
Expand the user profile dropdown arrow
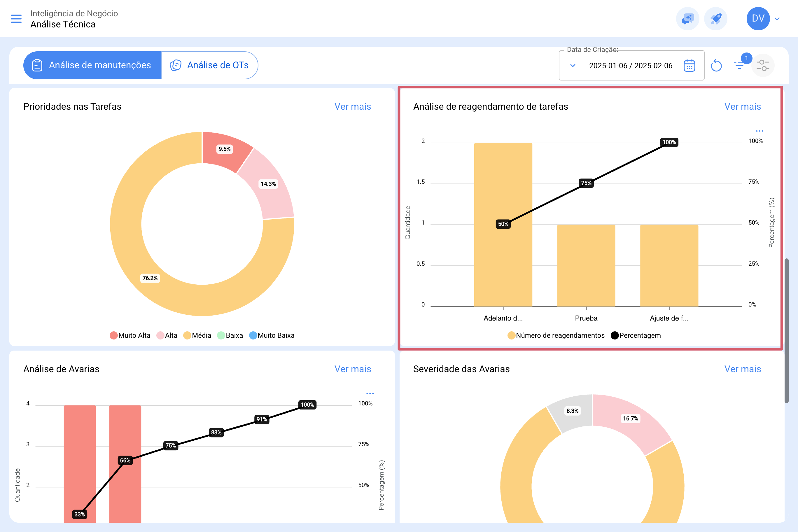(x=777, y=19)
